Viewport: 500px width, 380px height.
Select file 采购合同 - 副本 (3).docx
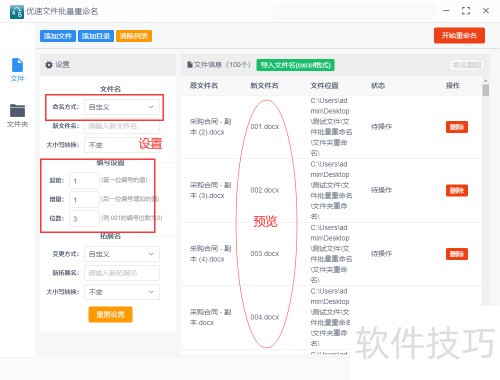coord(210,190)
